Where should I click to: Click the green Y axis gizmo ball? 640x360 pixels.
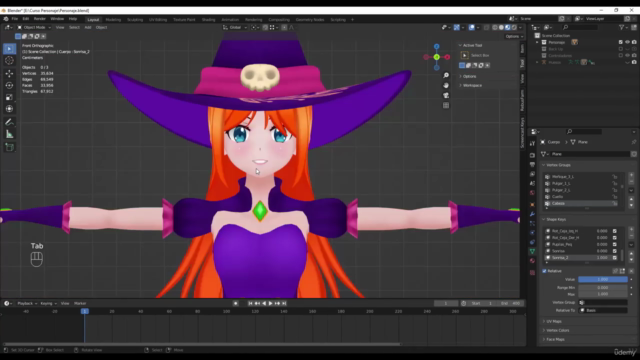point(437,57)
